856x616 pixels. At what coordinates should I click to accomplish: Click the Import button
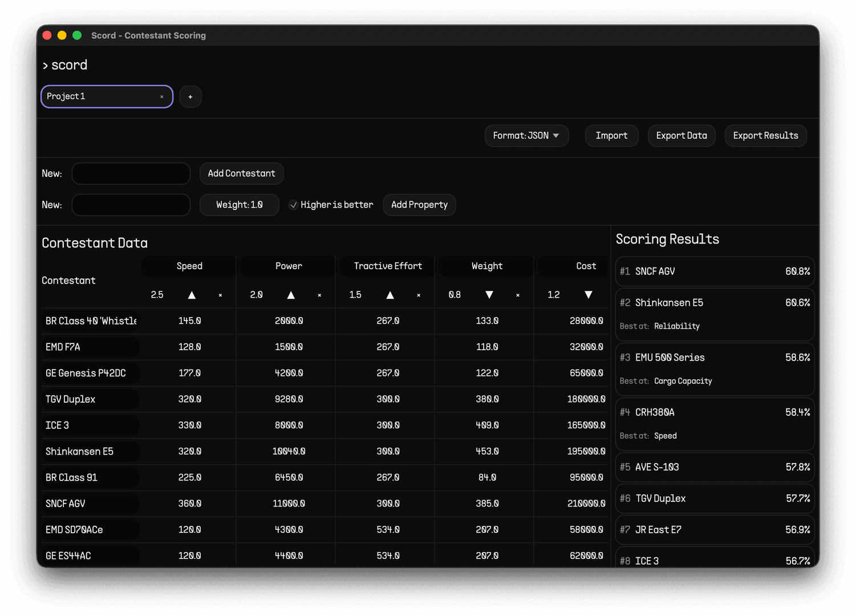point(611,136)
